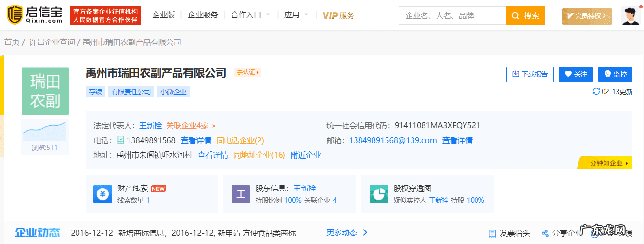Click the 去认证 badge
Viewport: 644px width, 244px height.
(248, 72)
